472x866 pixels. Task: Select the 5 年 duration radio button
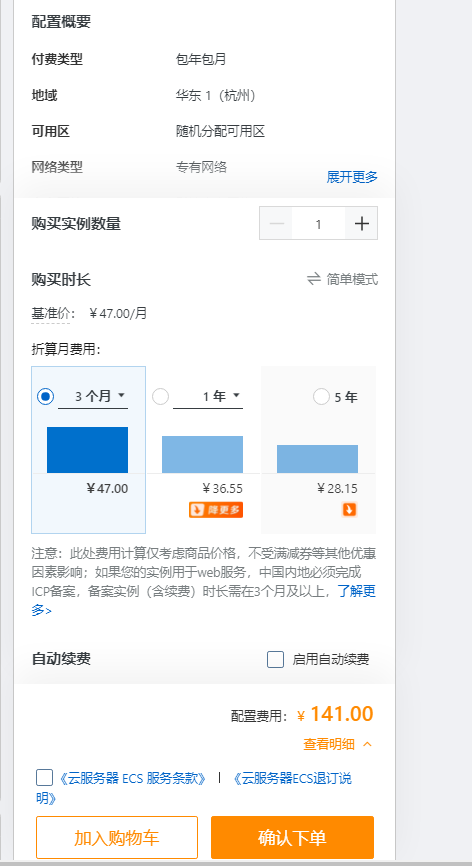pos(321,397)
